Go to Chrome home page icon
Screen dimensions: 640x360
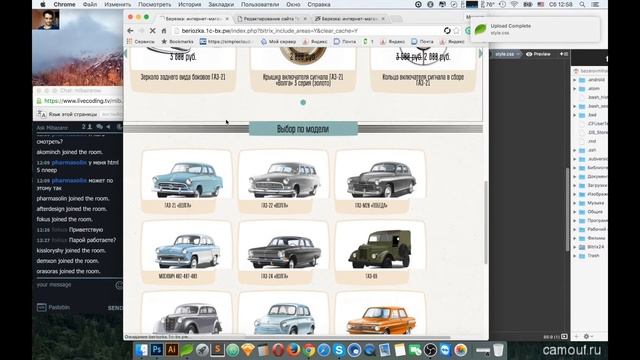click(164, 31)
